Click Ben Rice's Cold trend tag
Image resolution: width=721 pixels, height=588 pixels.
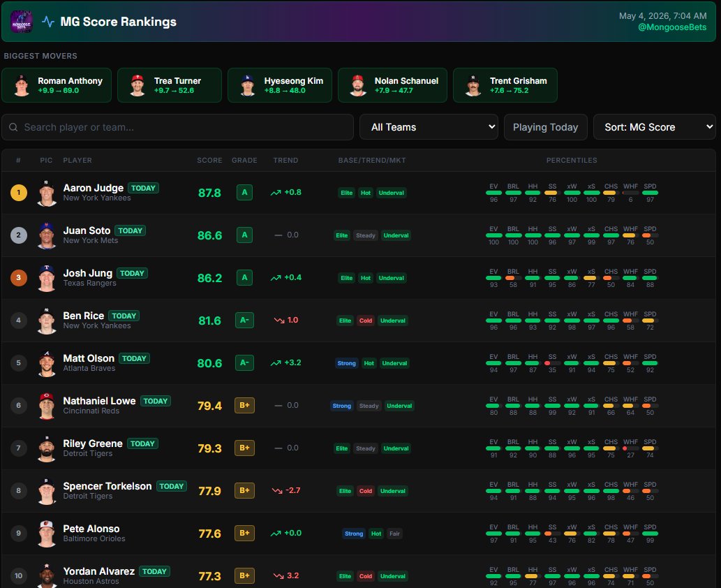click(x=366, y=321)
